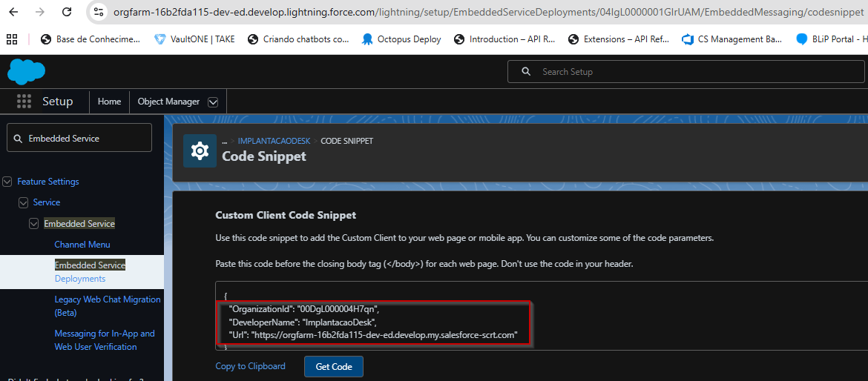The image size is (868, 381).
Task: Switch to the Home tab
Action: click(x=109, y=102)
